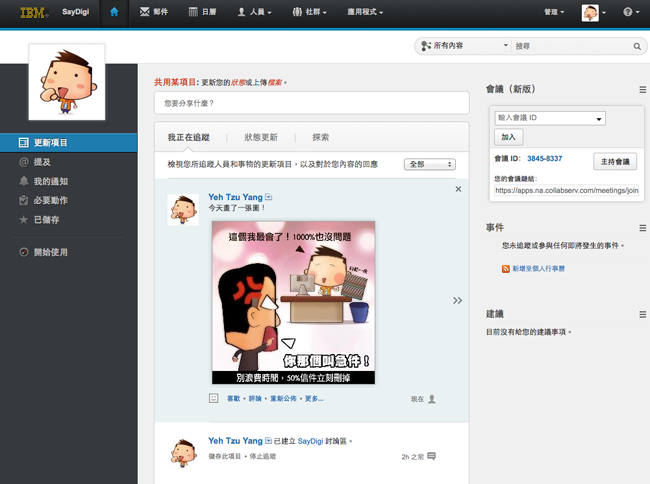Screen dimensions: 650x484
Task: Click the 喜歡 link under the post
Action: (x=234, y=398)
